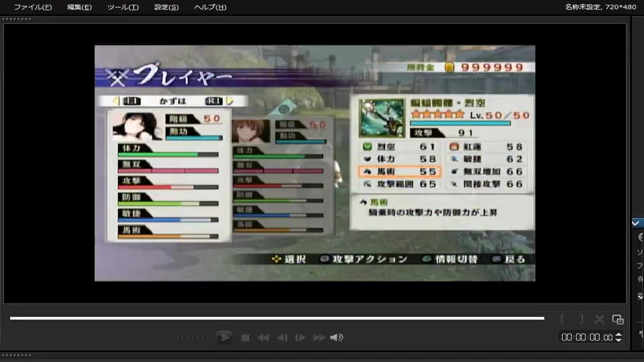The image size is (644, 362).
Task: Click the enlarge preview window icon
Action: click(618, 319)
